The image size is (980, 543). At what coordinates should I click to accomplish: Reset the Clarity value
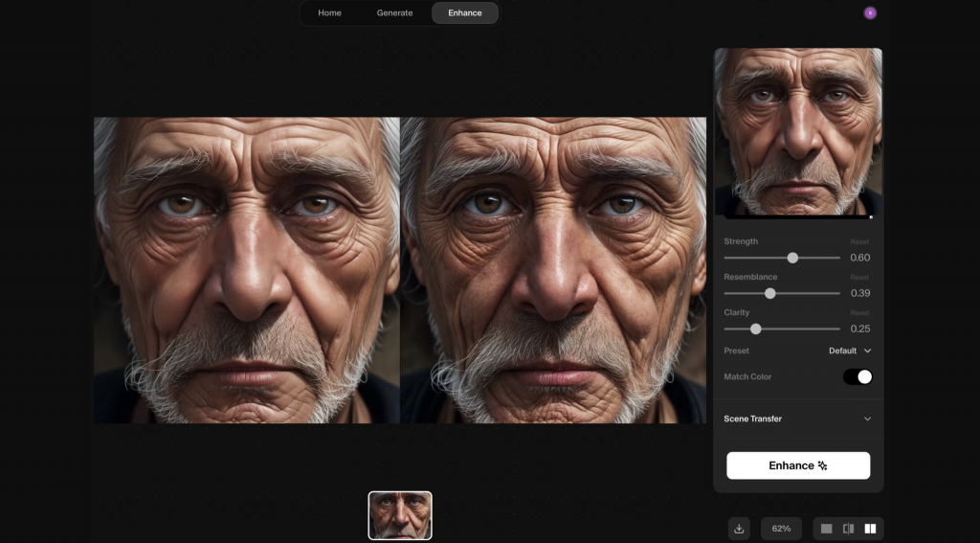pos(859,313)
